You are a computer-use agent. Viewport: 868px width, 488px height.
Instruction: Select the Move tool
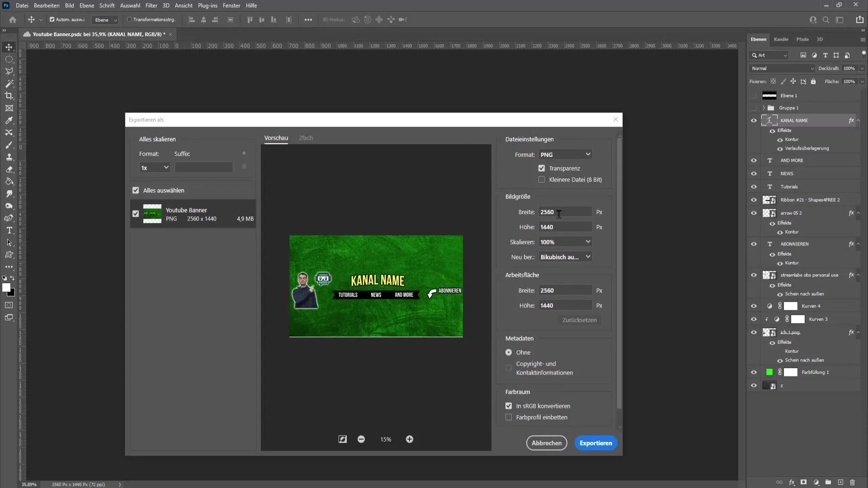click(9, 47)
